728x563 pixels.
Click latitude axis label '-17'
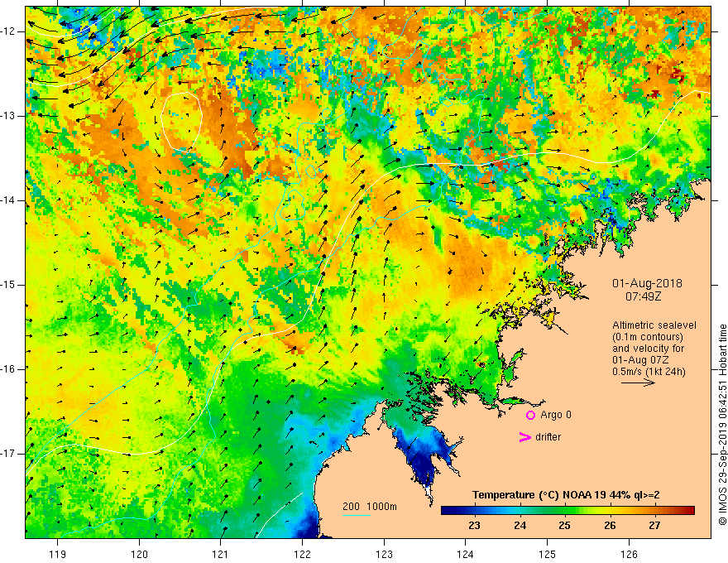9,454
